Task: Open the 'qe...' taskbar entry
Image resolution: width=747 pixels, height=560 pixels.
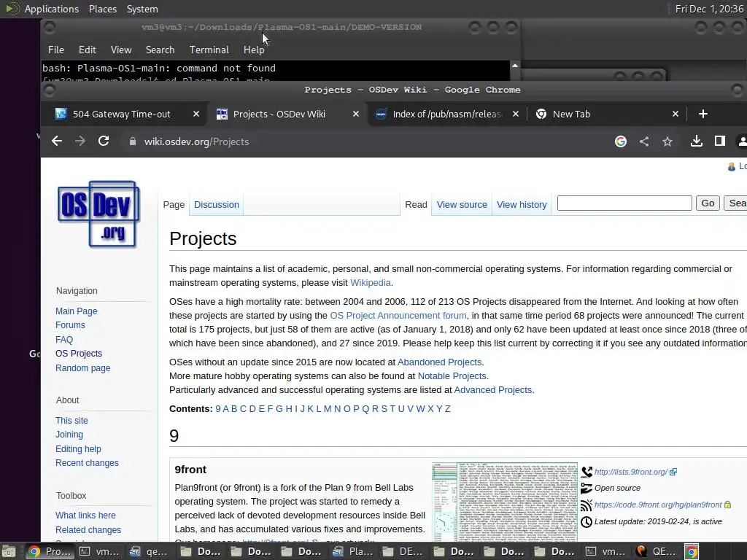Action: 150,551
